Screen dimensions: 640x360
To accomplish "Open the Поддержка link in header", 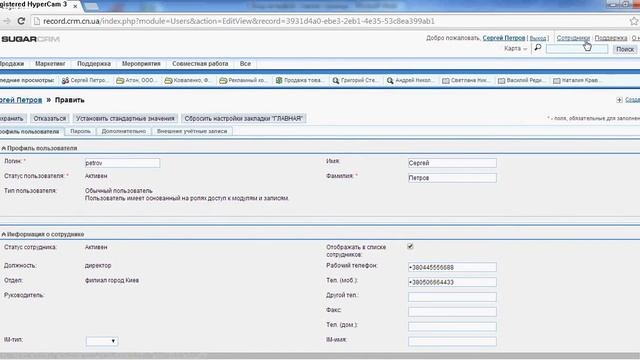I will pos(611,38).
